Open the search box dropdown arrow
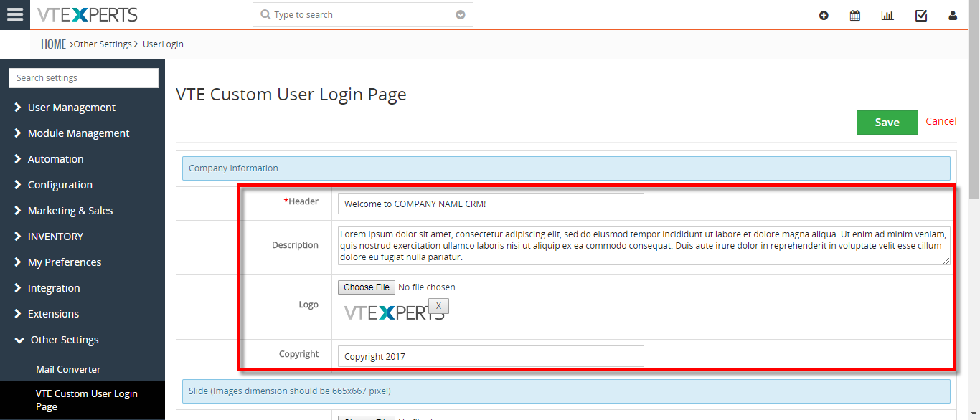 click(x=461, y=15)
